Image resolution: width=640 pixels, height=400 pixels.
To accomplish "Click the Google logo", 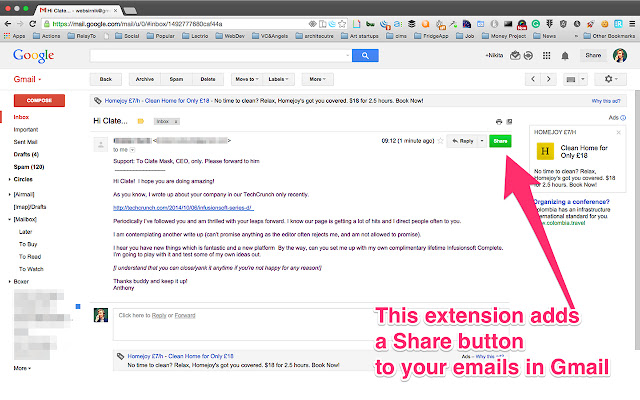I will [x=33, y=56].
